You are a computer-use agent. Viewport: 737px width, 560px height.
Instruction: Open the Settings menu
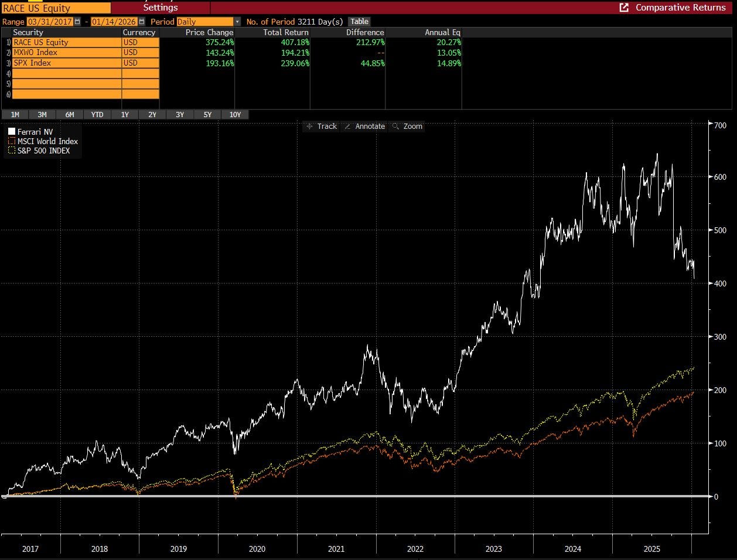tap(161, 8)
